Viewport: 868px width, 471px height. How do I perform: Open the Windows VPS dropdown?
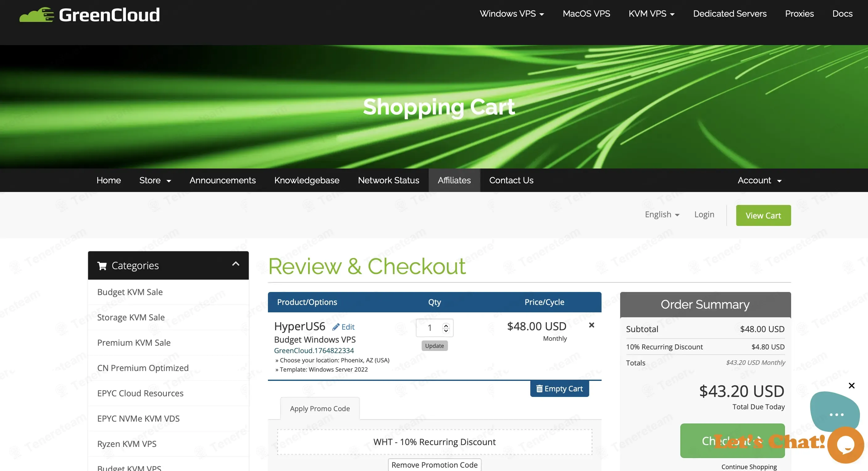[511, 14]
